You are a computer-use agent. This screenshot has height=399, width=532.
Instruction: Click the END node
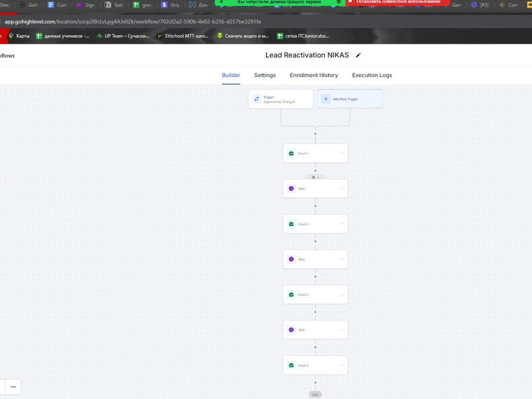coord(315,394)
